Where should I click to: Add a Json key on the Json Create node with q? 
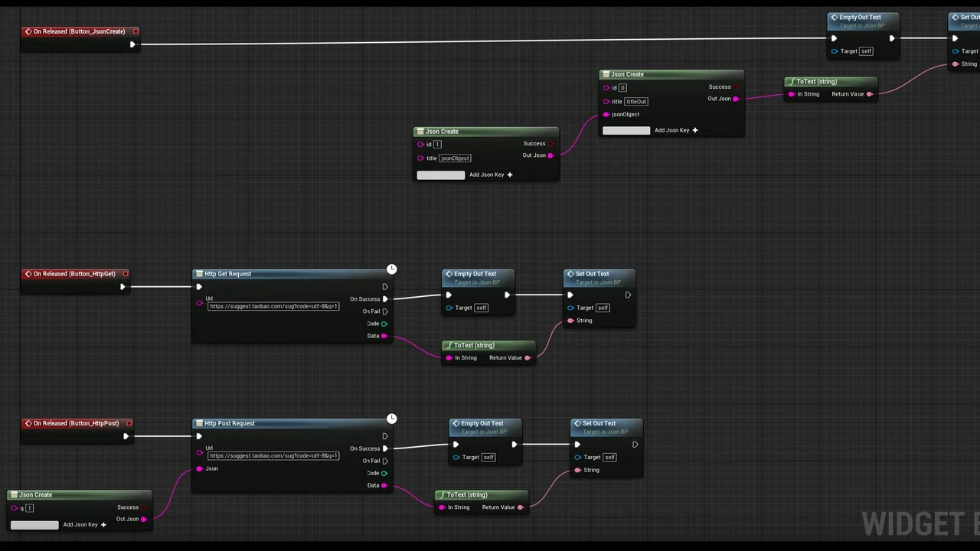[103, 525]
